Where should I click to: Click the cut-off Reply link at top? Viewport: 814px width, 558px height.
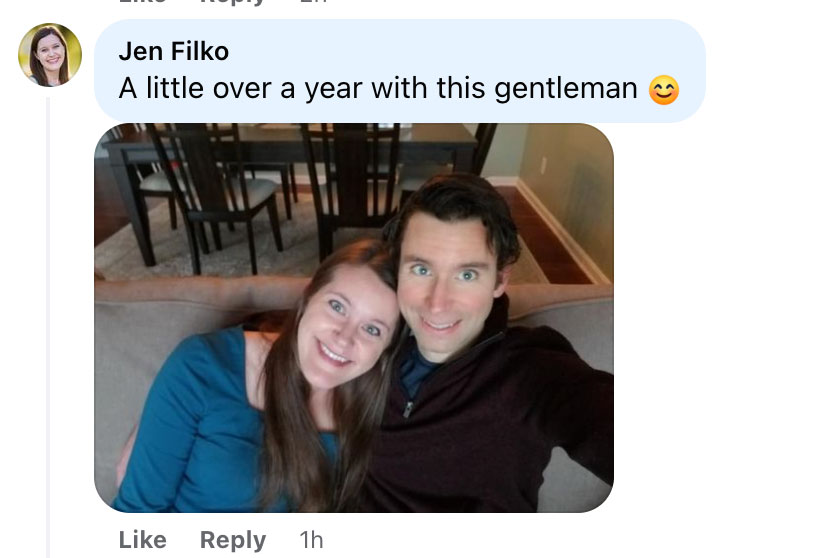point(233,2)
